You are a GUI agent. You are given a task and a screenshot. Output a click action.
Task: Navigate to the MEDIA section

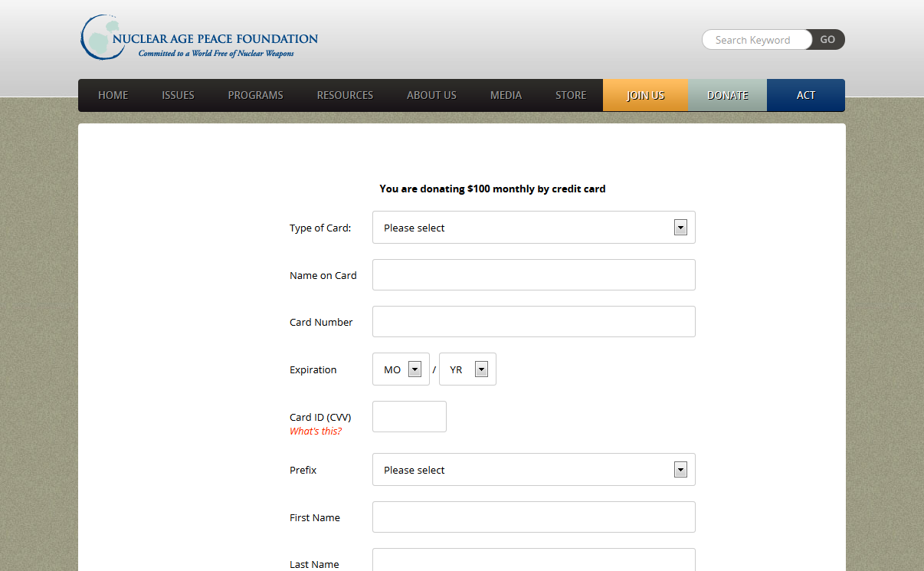(x=506, y=96)
